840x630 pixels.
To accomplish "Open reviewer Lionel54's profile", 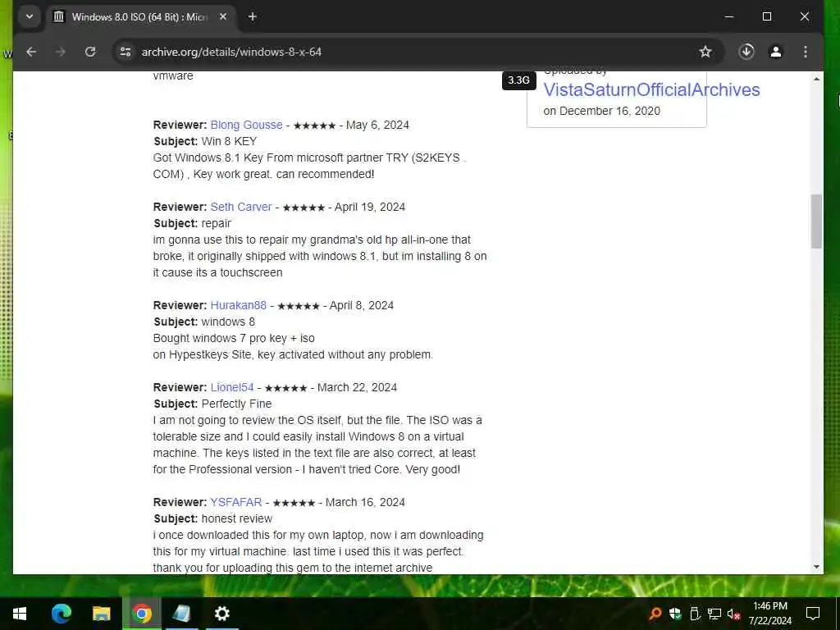I will click(232, 387).
